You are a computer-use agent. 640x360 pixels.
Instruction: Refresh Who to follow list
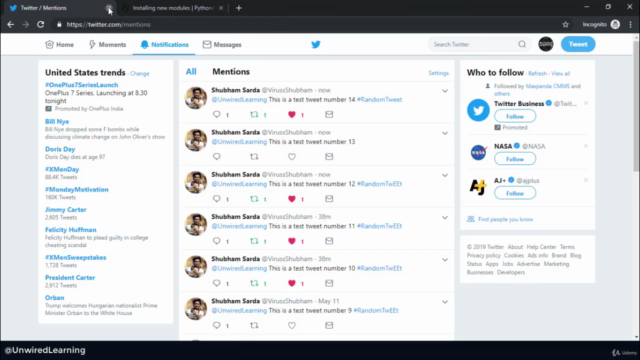[x=537, y=73]
